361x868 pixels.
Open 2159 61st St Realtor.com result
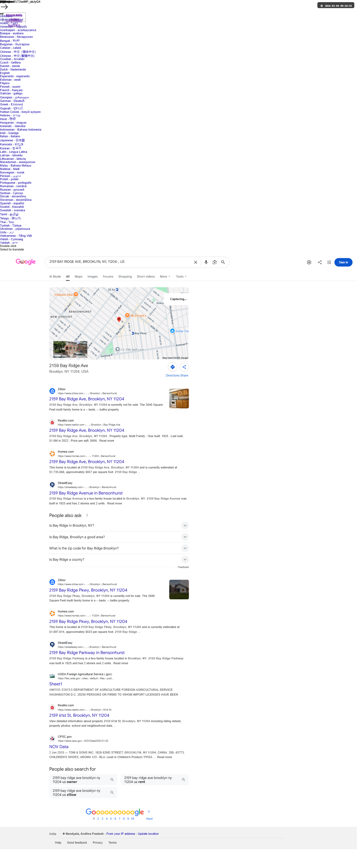(79, 715)
